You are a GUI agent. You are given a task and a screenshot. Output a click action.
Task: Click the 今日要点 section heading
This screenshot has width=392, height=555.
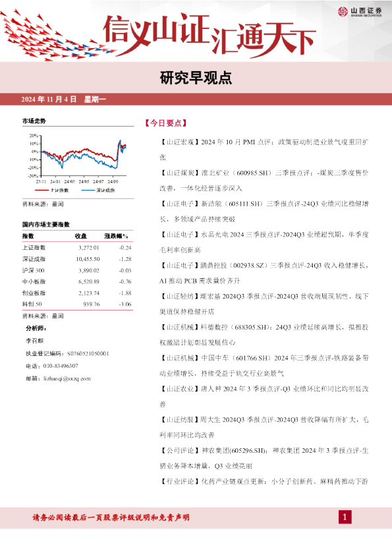[x=165, y=123]
